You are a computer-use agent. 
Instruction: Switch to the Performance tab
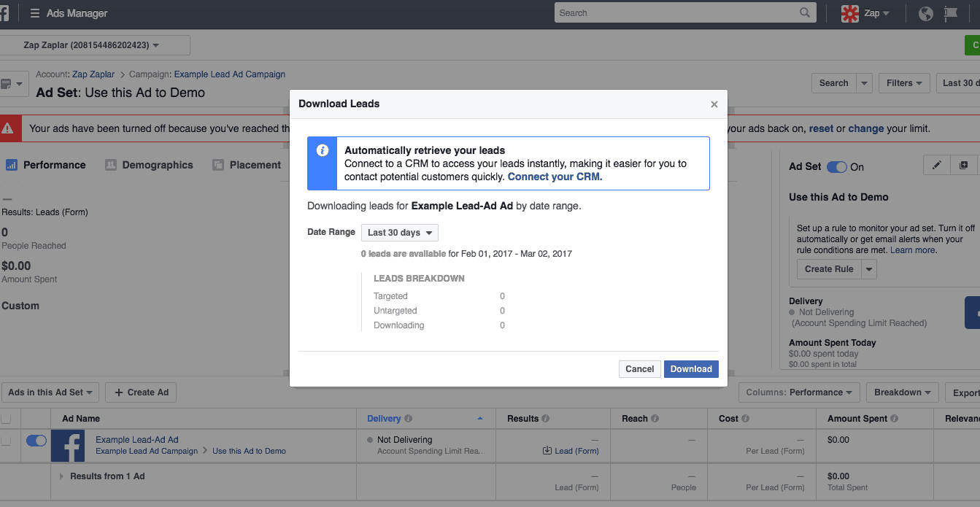(x=45, y=165)
